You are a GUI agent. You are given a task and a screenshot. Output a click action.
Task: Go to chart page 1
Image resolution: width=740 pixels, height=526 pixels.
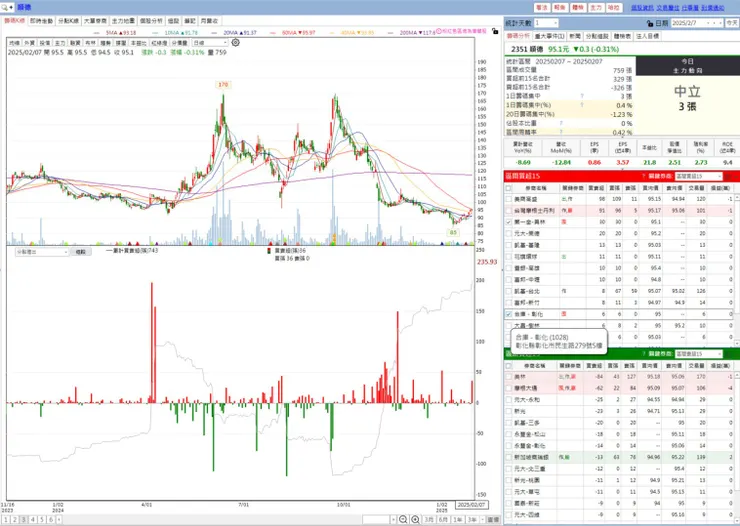(x=6, y=519)
